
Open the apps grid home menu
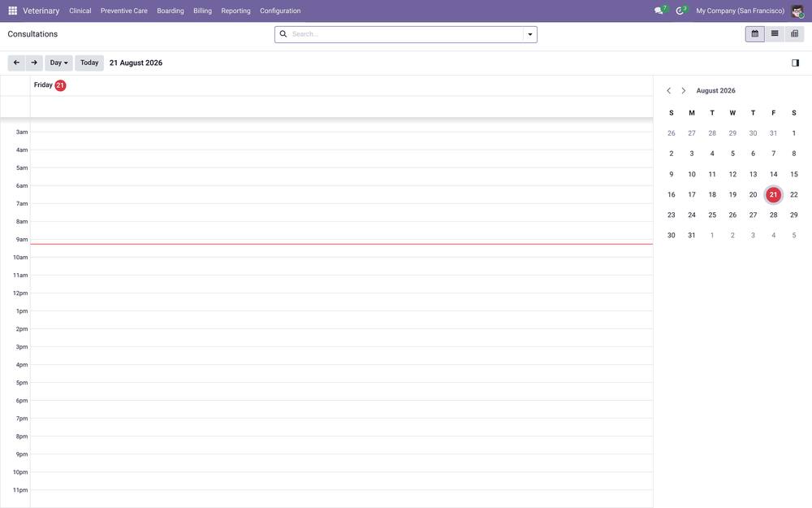tap(12, 11)
